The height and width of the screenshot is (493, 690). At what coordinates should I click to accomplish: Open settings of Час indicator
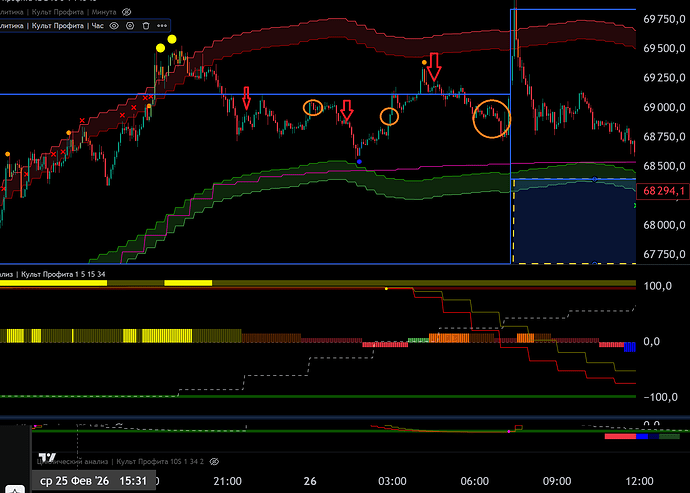tap(130, 24)
